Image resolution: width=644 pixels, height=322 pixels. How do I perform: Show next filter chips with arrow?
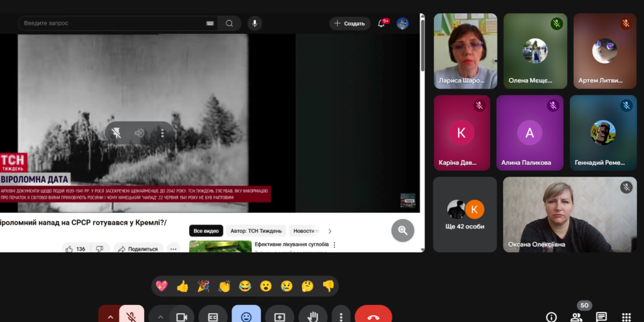coord(330,231)
